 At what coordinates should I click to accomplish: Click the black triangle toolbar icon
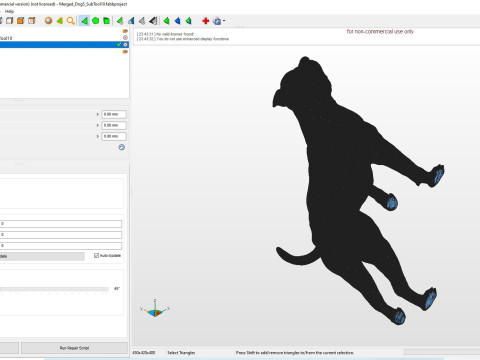point(153,21)
